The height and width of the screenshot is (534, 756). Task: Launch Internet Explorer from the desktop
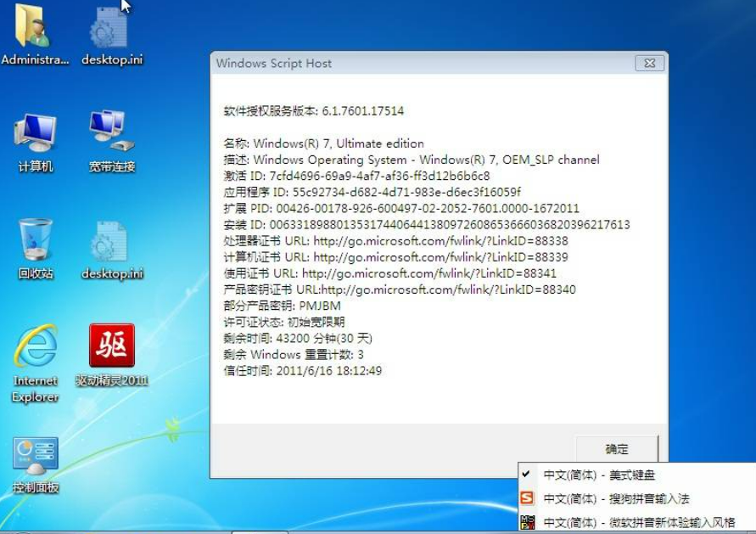tap(35, 363)
